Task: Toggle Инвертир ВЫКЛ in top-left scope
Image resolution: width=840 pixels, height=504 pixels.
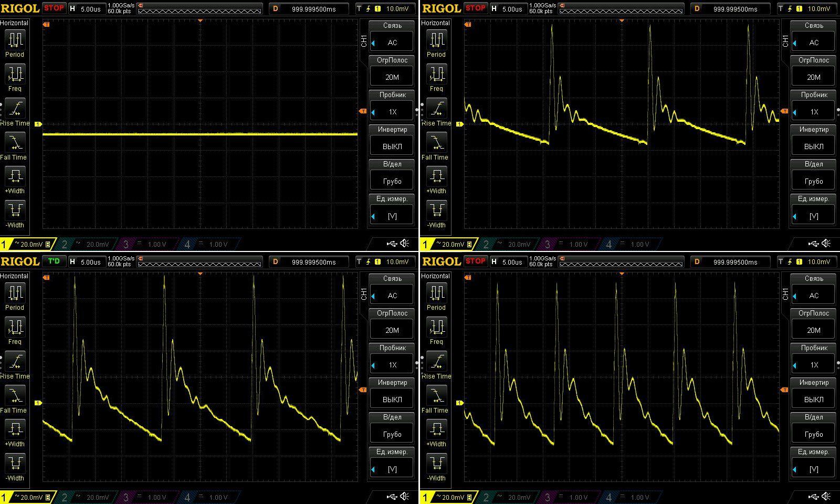Action: click(x=392, y=146)
